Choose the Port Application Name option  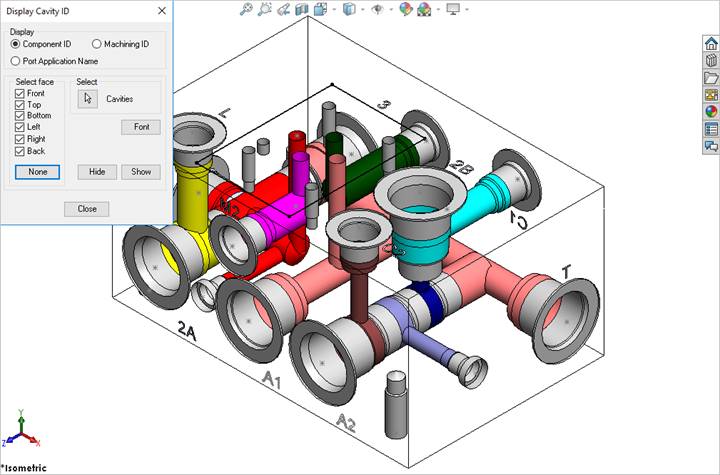(x=16, y=61)
